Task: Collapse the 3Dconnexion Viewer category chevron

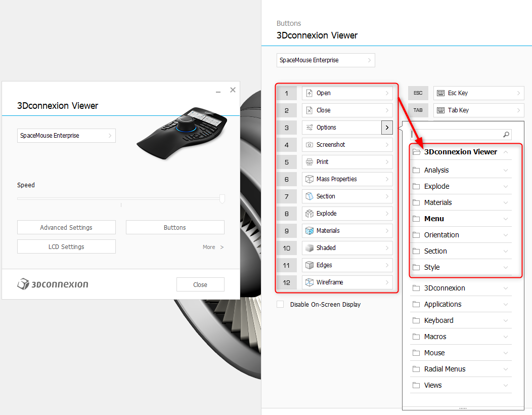Action: (x=506, y=152)
